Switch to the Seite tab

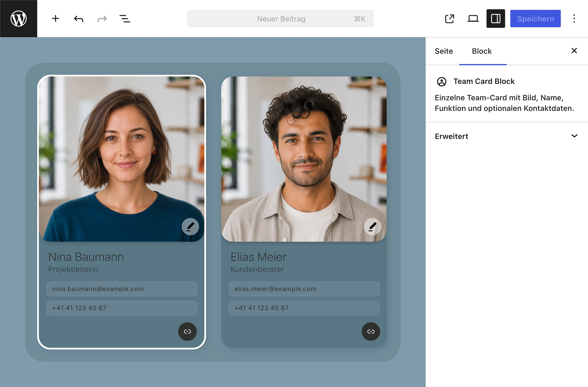click(444, 51)
